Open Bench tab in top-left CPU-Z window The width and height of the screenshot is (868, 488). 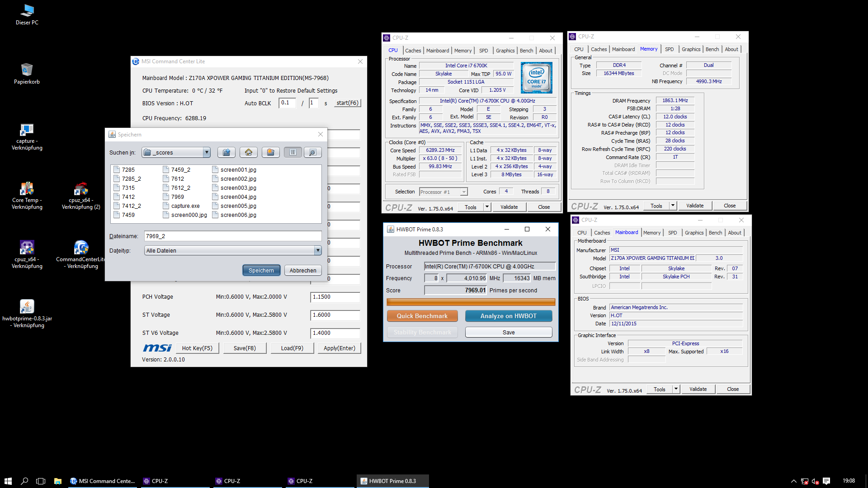click(x=526, y=51)
